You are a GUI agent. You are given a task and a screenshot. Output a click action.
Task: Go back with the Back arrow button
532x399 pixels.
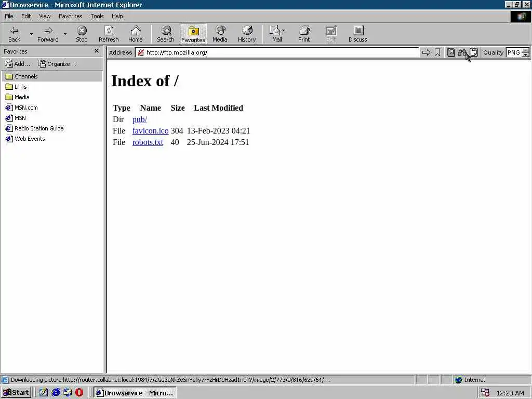(x=14, y=34)
